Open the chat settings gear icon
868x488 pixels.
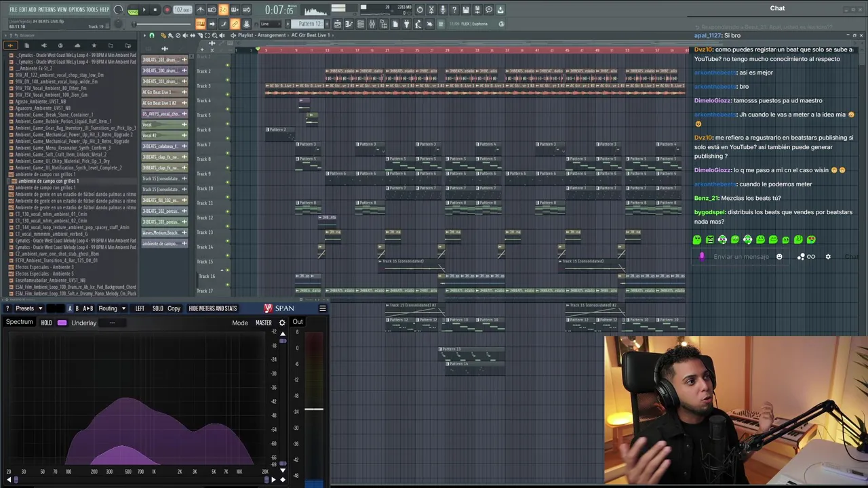point(828,257)
